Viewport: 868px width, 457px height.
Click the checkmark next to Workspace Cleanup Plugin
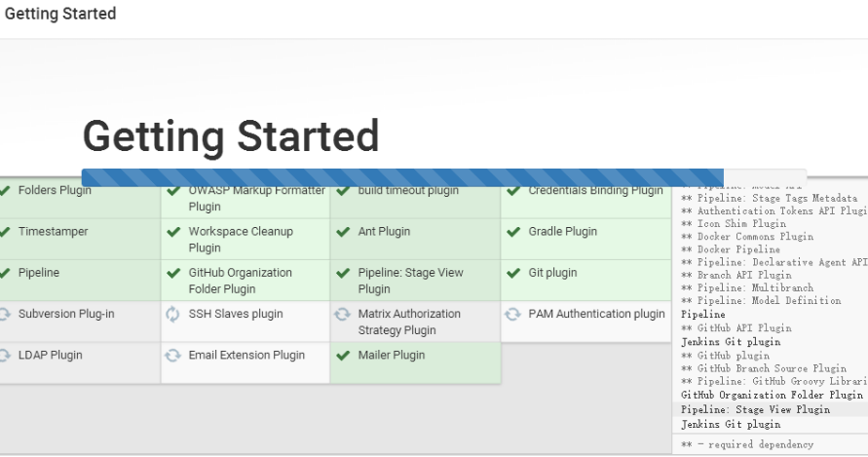(x=172, y=232)
